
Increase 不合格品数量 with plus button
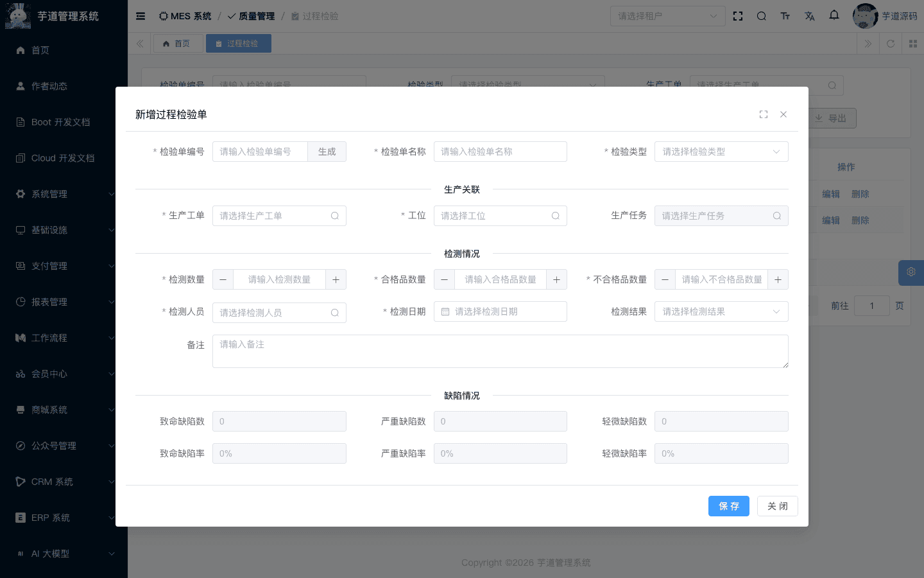pyautogui.click(x=778, y=279)
